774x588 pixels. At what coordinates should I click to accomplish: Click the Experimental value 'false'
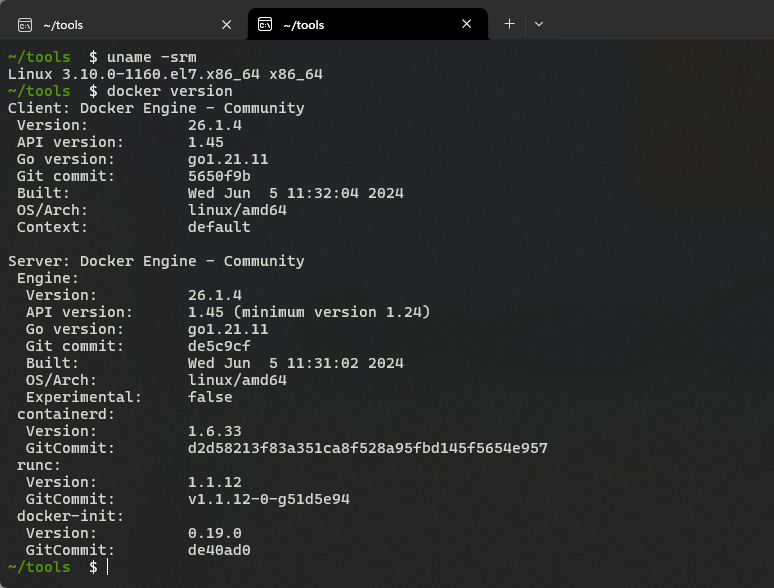[210, 397]
